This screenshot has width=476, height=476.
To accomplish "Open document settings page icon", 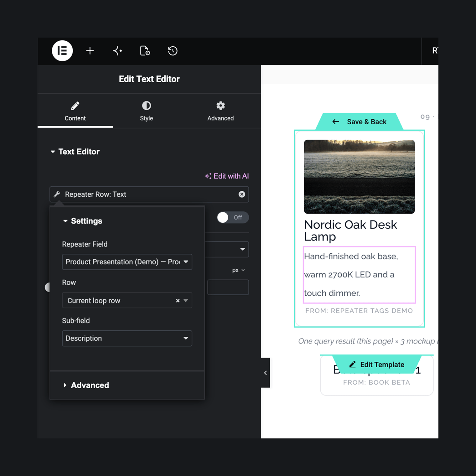I will [145, 51].
